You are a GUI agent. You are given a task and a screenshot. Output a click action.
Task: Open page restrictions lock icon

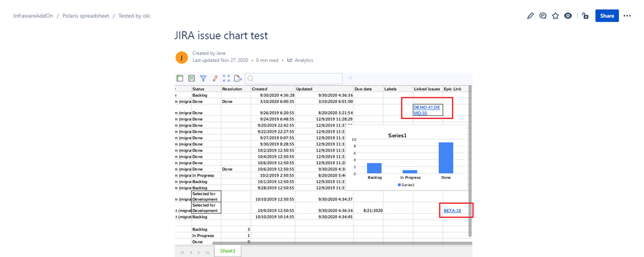(x=586, y=16)
